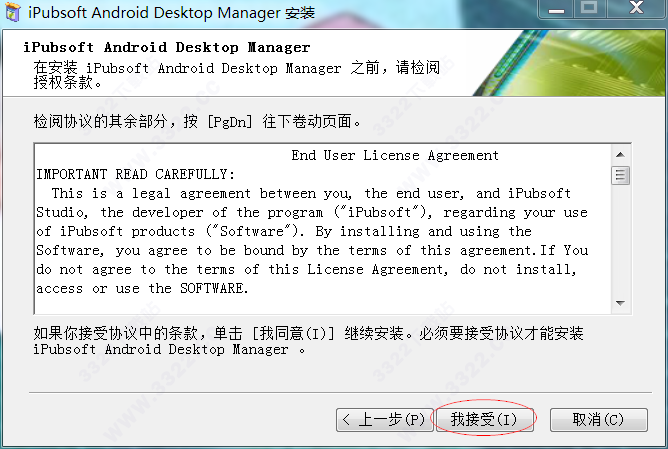The image size is (668, 449).
Task: Click the license scrollbar up arrow
Action: coord(620,155)
